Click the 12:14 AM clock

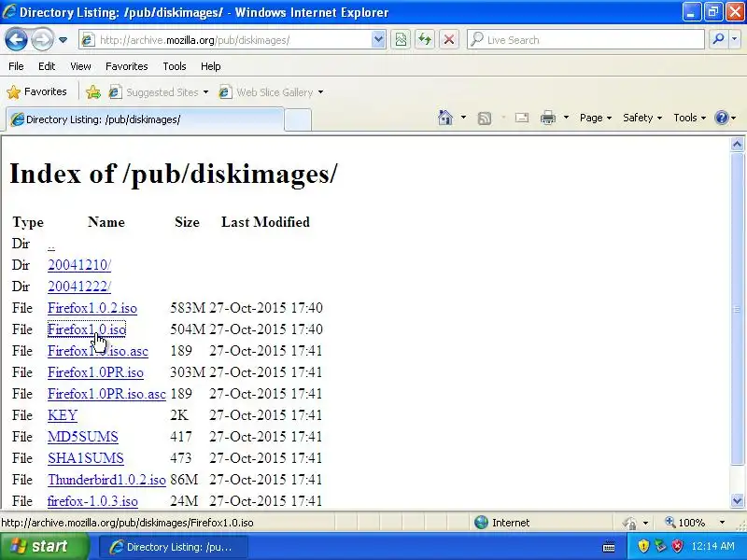tap(712, 546)
